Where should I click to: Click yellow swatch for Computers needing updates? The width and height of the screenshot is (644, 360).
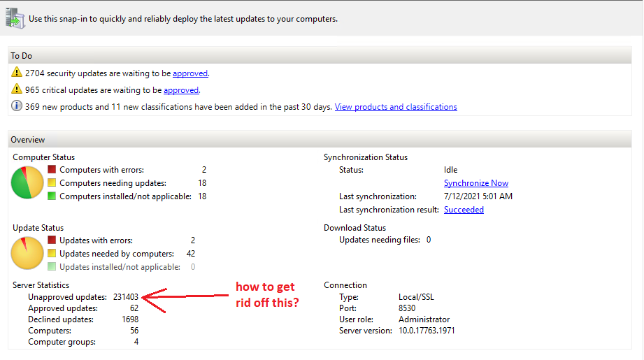tap(52, 182)
